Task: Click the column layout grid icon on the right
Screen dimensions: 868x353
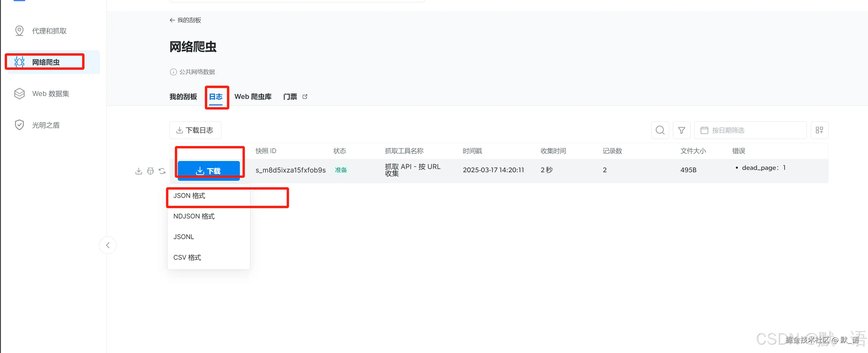Action: pos(819,130)
